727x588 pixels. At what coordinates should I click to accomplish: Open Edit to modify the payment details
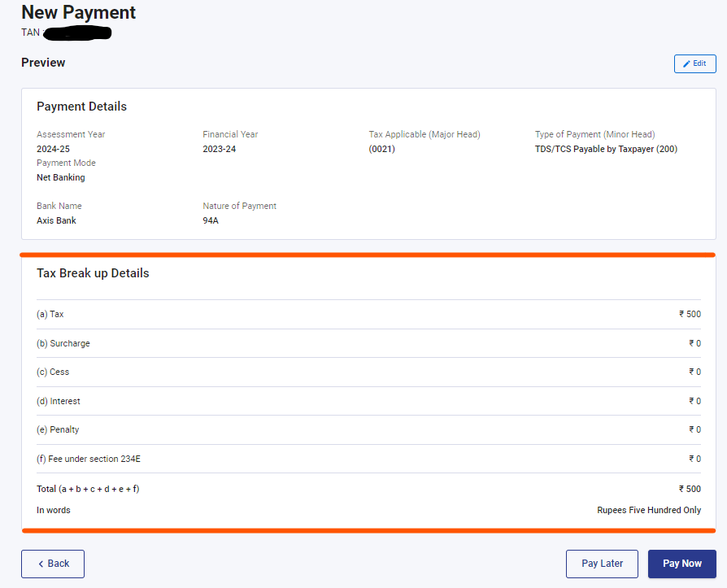pyautogui.click(x=695, y=63)
